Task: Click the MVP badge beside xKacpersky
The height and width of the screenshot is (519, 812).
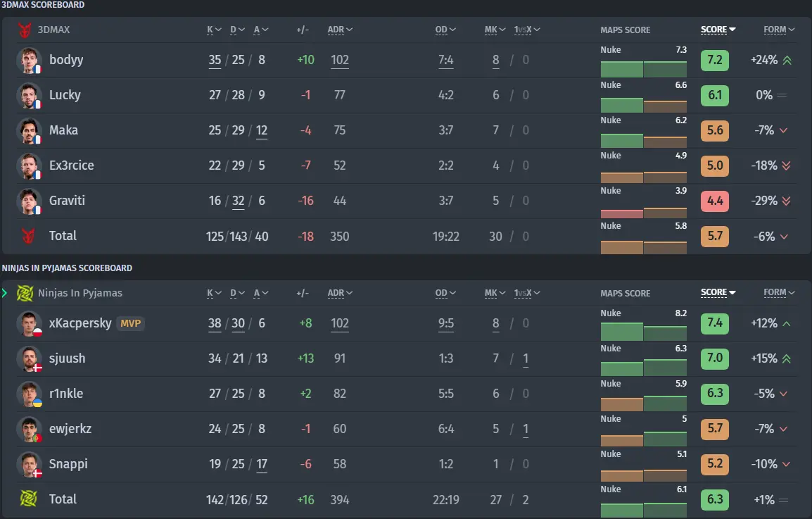Action: point(130,323)
